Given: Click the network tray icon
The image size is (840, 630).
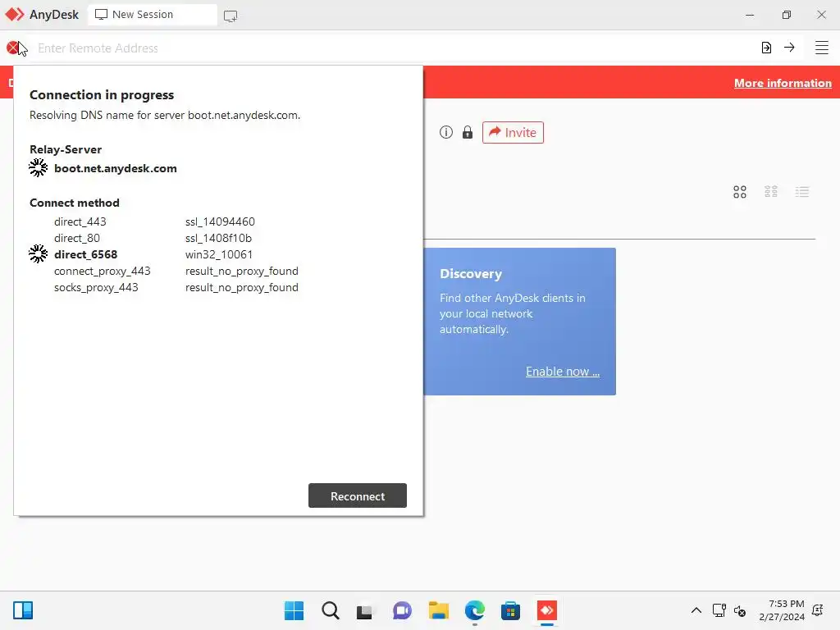Looking at the screenshot, I should tap(719, 610).
